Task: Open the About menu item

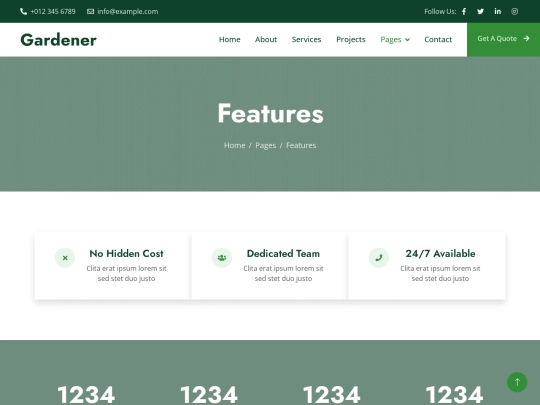Action: (266, 40)
